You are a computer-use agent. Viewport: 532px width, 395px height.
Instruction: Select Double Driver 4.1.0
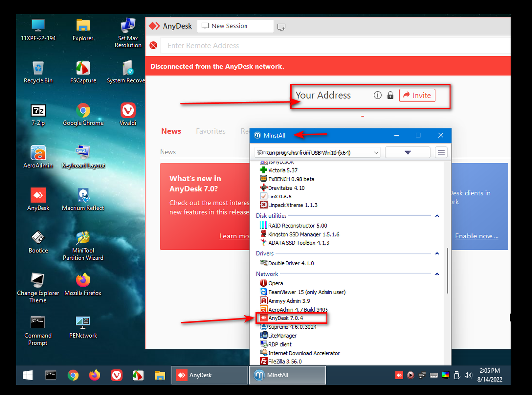coord(287,263)
